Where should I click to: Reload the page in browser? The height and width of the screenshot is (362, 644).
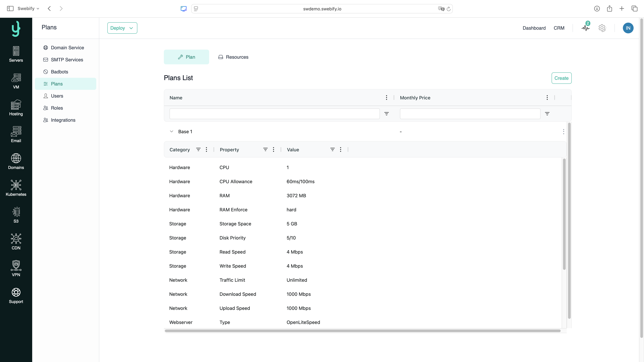point(449,9)
